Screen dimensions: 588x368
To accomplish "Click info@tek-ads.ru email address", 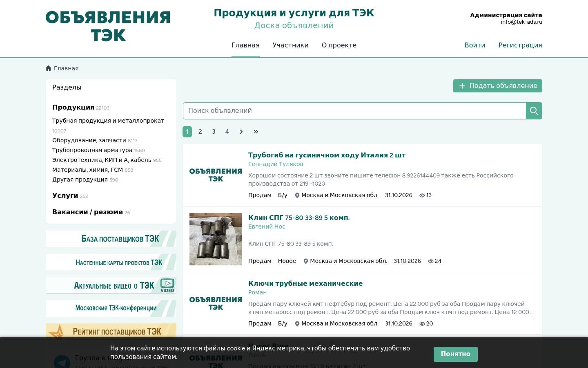I will pyautogui.click(x=521, y=22).
